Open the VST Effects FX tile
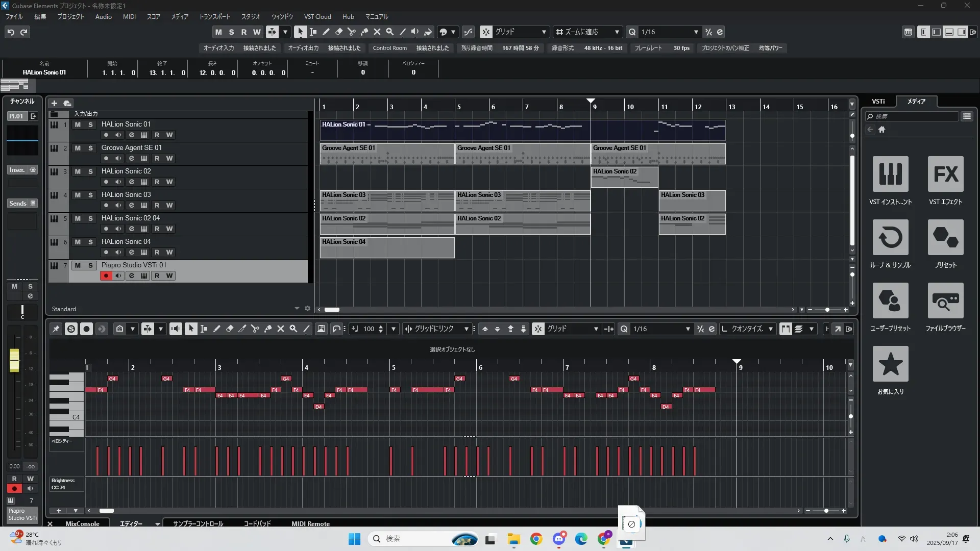This screenshot has width=980, height=551. click(x=945, y=174)
